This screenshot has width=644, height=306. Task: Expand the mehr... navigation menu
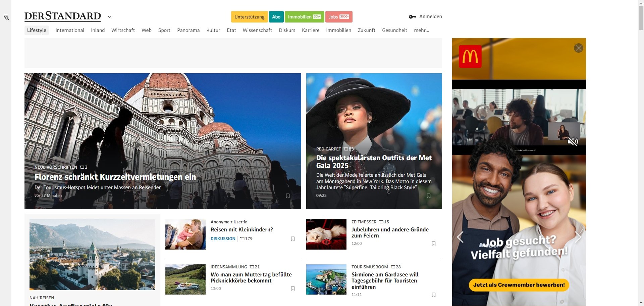(x=421, y=30)
